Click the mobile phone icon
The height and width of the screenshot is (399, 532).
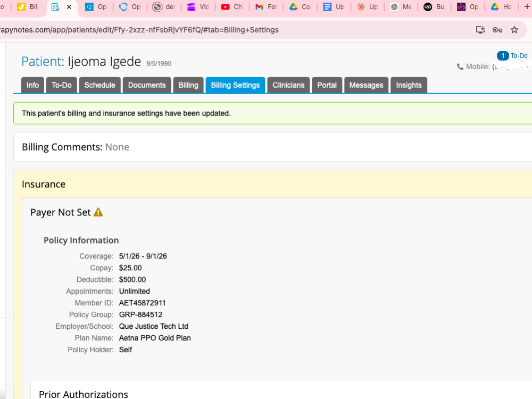(460, 67)
